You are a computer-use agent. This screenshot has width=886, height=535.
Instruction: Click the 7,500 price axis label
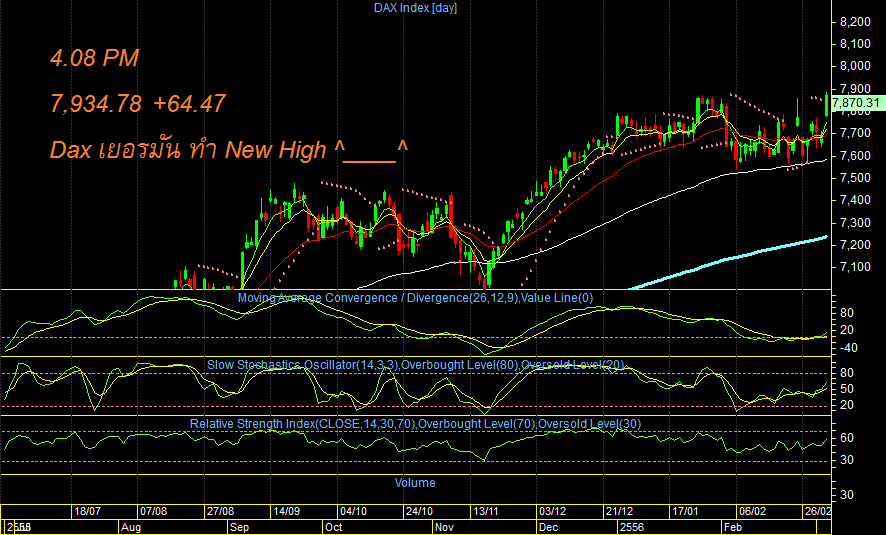coord(855,178)
